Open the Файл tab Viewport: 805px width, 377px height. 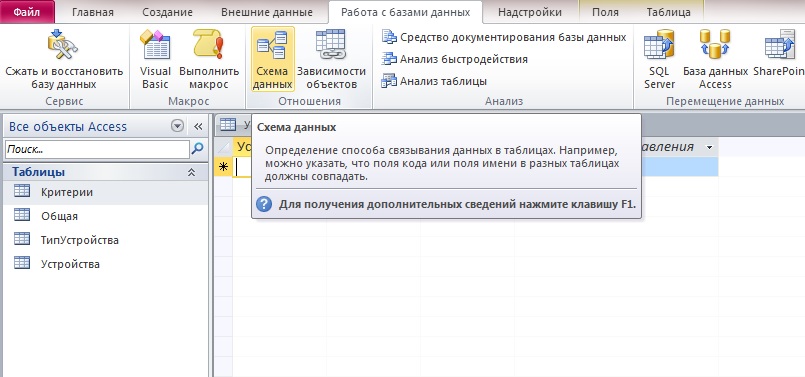click(27, 12)
